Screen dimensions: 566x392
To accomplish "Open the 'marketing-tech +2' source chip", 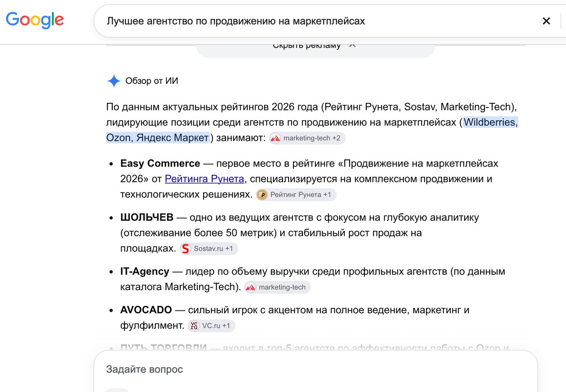I will tap(308, 138).
